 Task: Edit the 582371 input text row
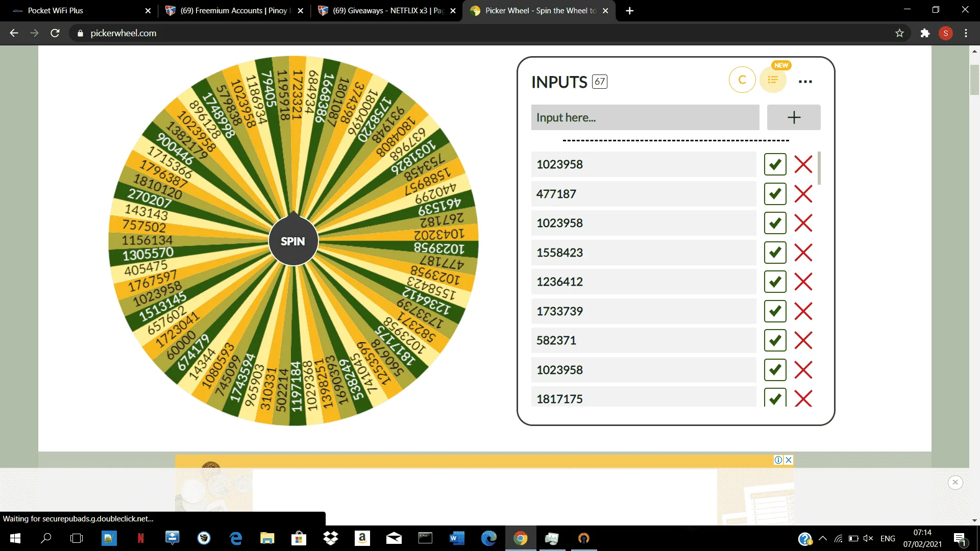[644, 340]
